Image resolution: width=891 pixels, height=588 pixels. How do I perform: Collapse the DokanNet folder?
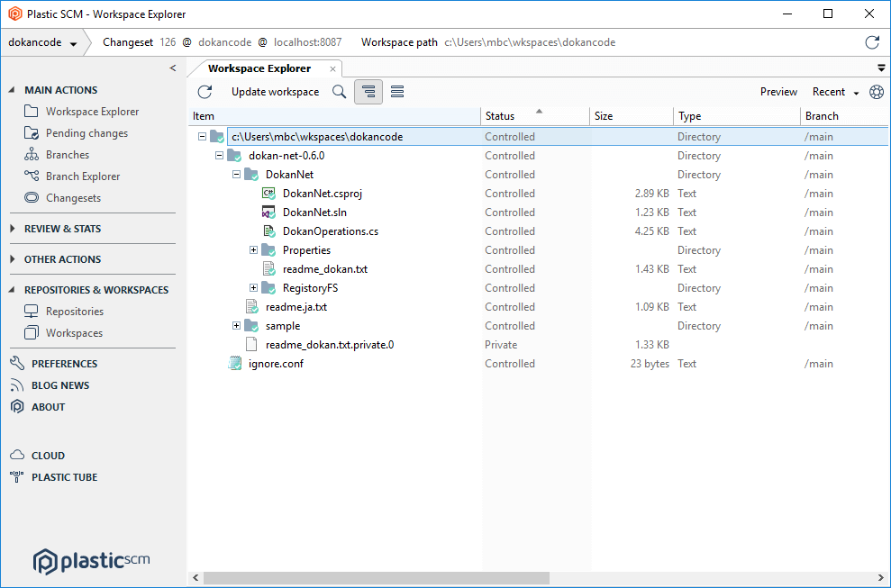tap(236, 175)
